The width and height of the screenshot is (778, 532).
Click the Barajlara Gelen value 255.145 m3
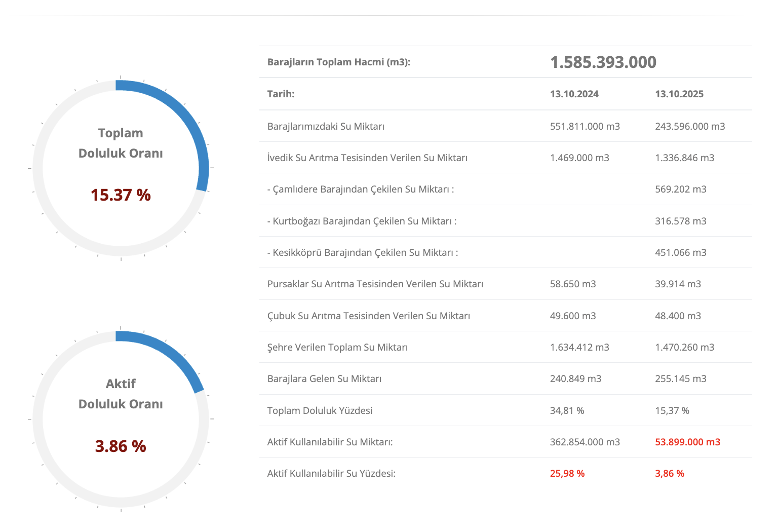click(680, 378)
